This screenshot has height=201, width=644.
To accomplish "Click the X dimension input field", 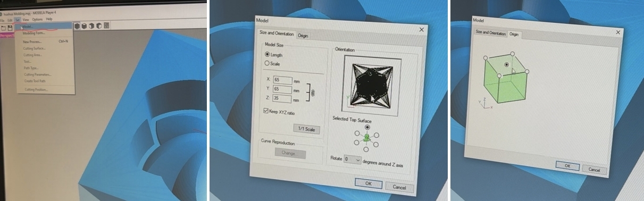I will click(x=282, y=80).
